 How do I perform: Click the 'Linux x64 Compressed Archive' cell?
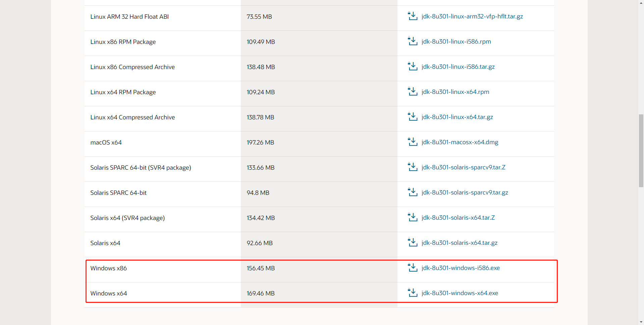163,119
